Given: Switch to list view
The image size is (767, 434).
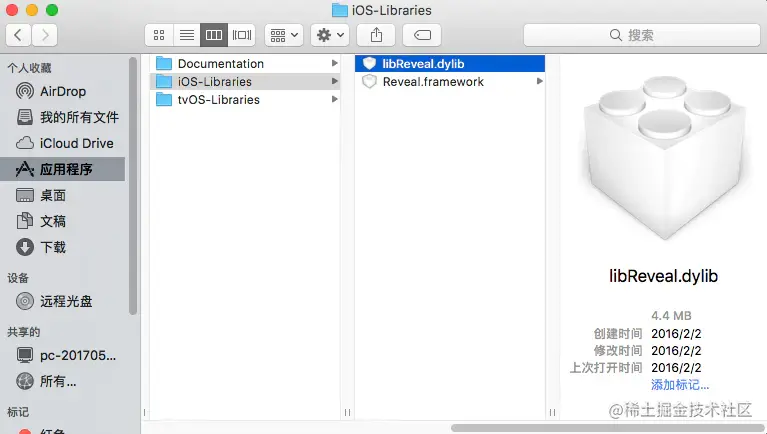Looking at the screenshot, I should coord(186,35).
